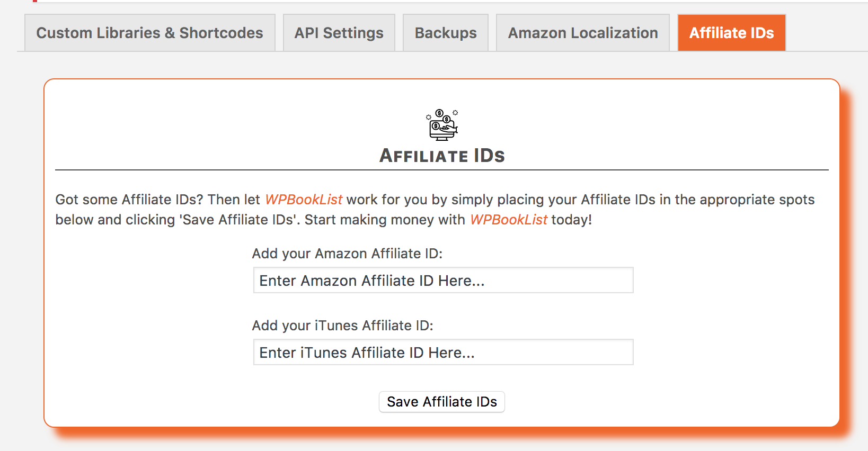This screenshot has width=868, height=451.
Task: Click the 'Add your Amazon Affiliate ID' label
Action: pyautogui.click(x=347, y=254)
